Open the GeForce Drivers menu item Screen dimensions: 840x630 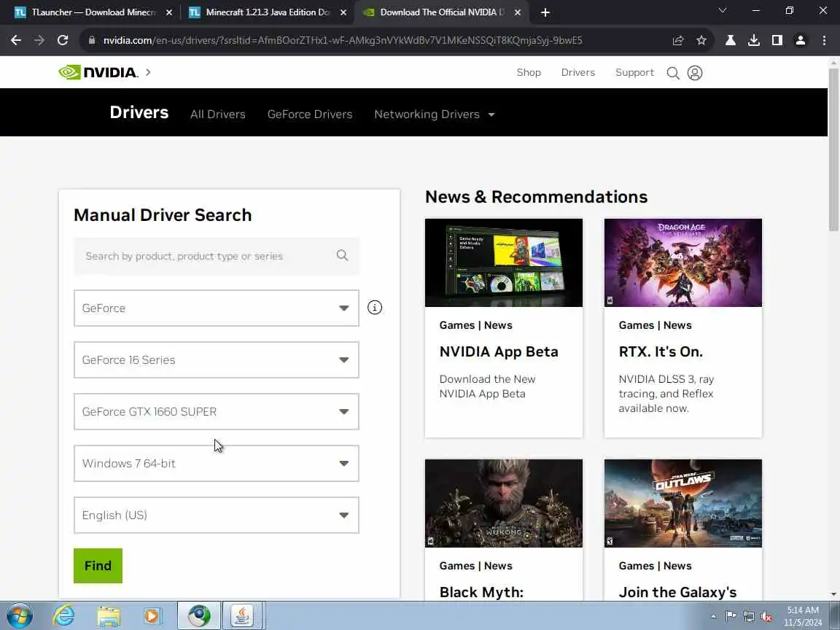[310, 114]
